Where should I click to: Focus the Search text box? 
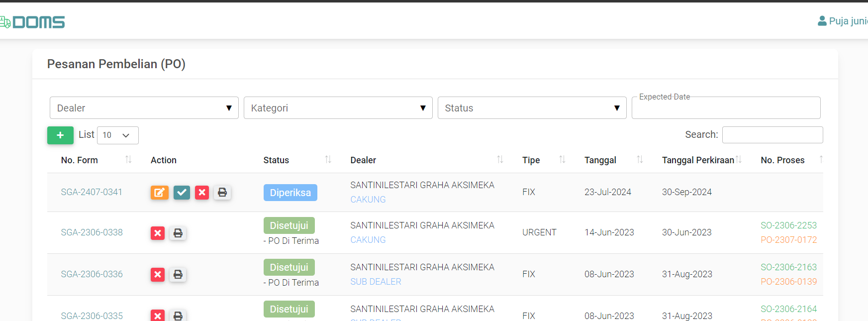[x=772, y=135]
